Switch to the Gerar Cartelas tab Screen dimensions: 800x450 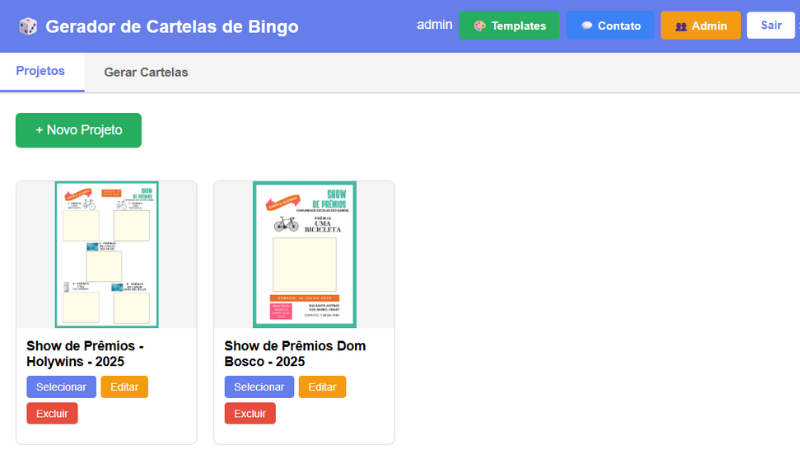pos(146,72)
